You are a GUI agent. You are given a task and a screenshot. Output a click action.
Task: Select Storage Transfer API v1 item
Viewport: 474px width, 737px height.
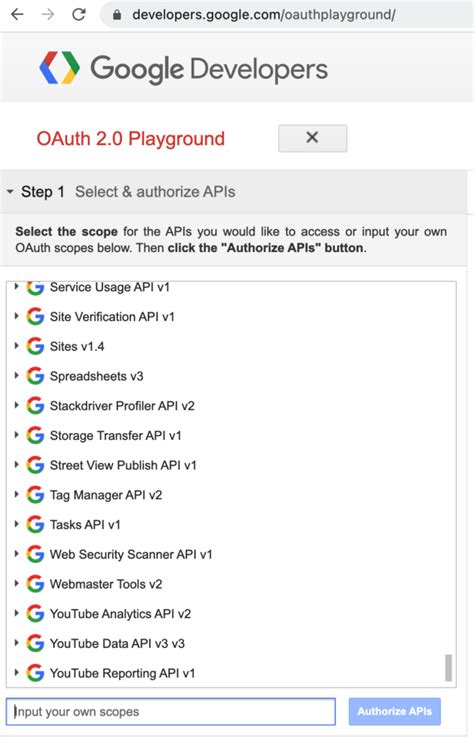[116, 436]
